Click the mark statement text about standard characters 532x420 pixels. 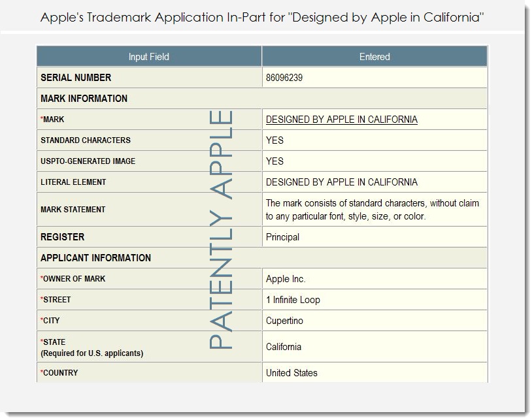pos(372,210)
